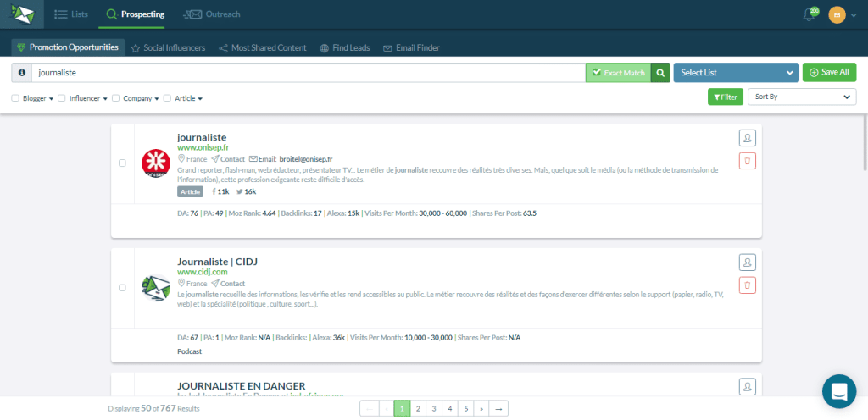Open the CIDJ envelope logo thumbnail

click(156, 287)
